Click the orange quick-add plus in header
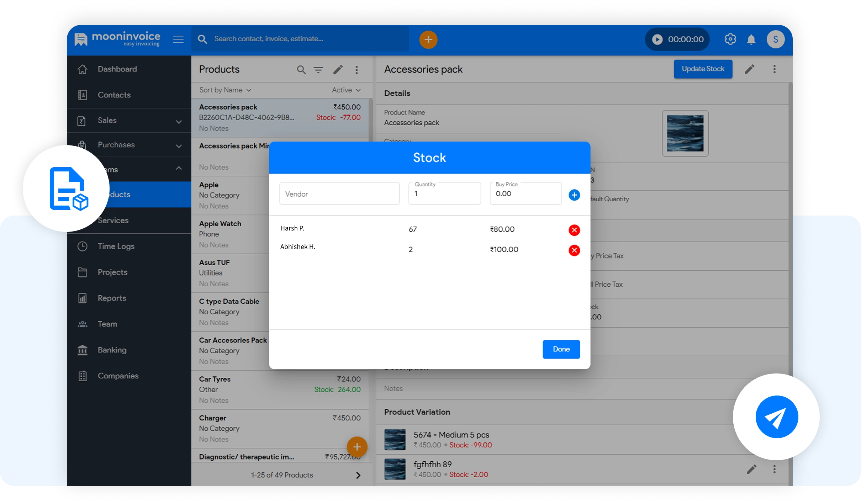The image size is (861, 504). [x=428, y=39]
